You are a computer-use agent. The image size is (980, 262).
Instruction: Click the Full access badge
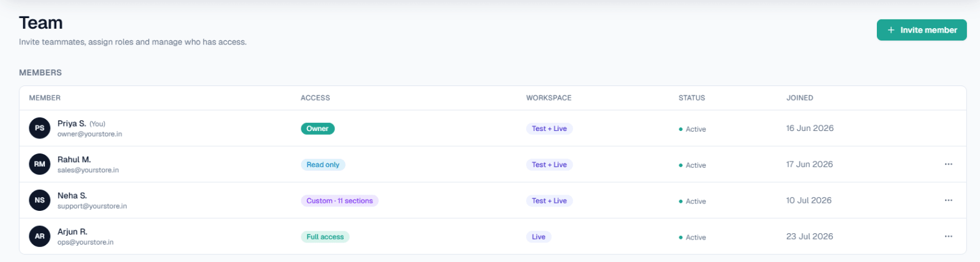tap(325, 237)
